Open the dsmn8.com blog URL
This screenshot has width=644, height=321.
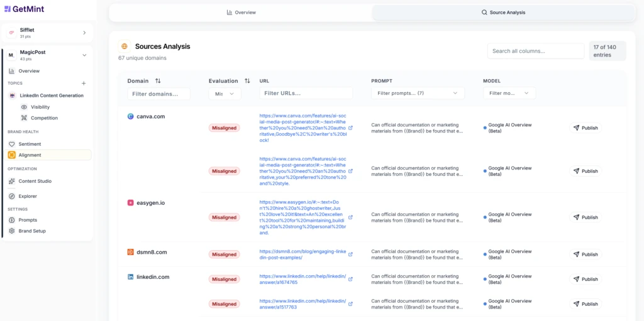pos(303,254)
